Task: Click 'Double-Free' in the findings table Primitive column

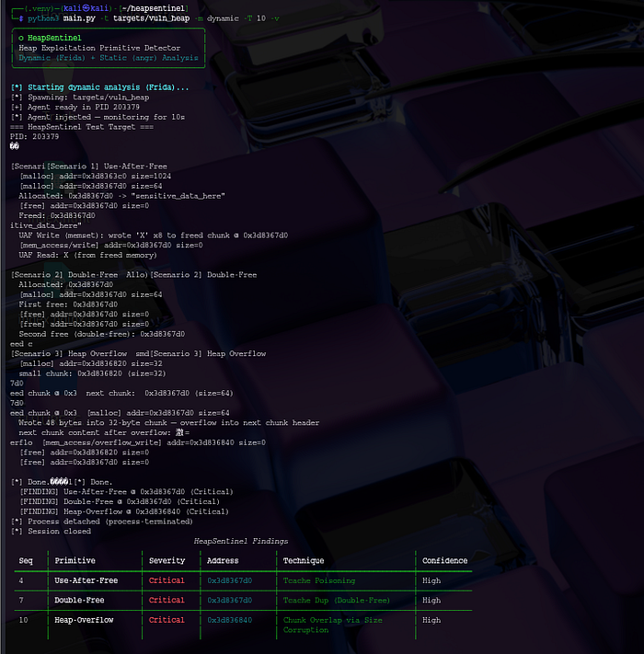Action: point(79,601)
